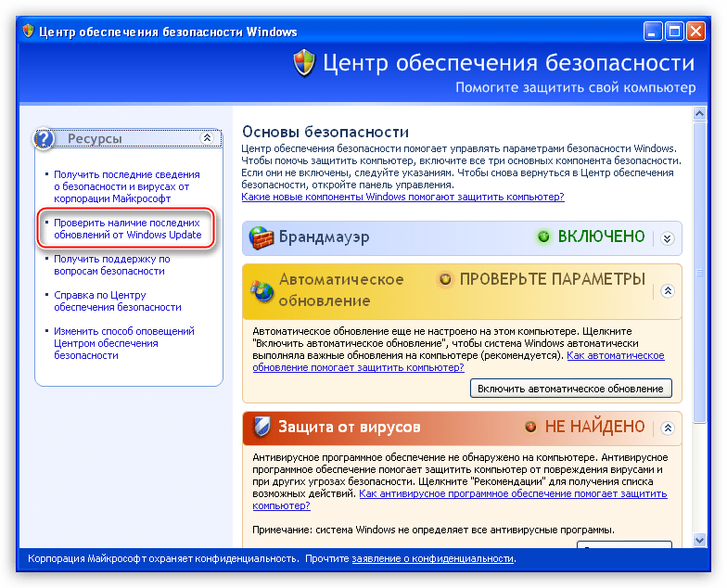Check for latest updates from Windows Update
The height and width of the screenshot is (588, 727).
click(x=128, y=228)
